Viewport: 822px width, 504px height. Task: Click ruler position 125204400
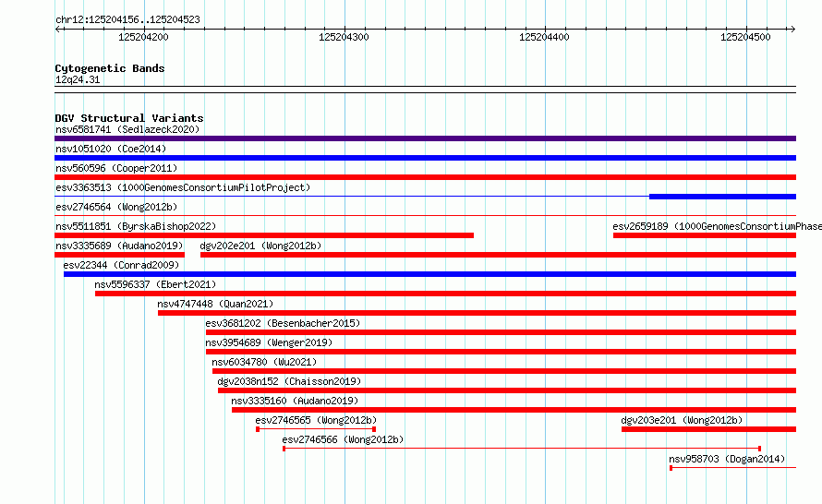pos(544,37)
